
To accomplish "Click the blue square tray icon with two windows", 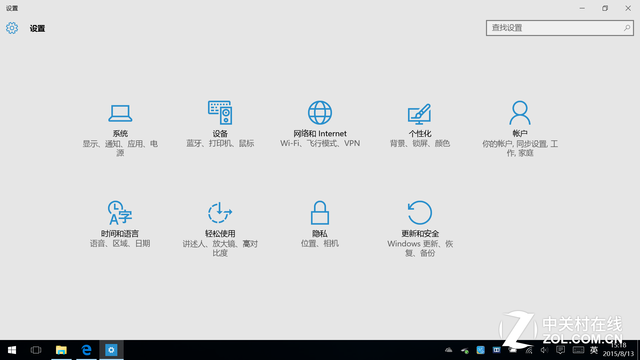I will point(496,350).
